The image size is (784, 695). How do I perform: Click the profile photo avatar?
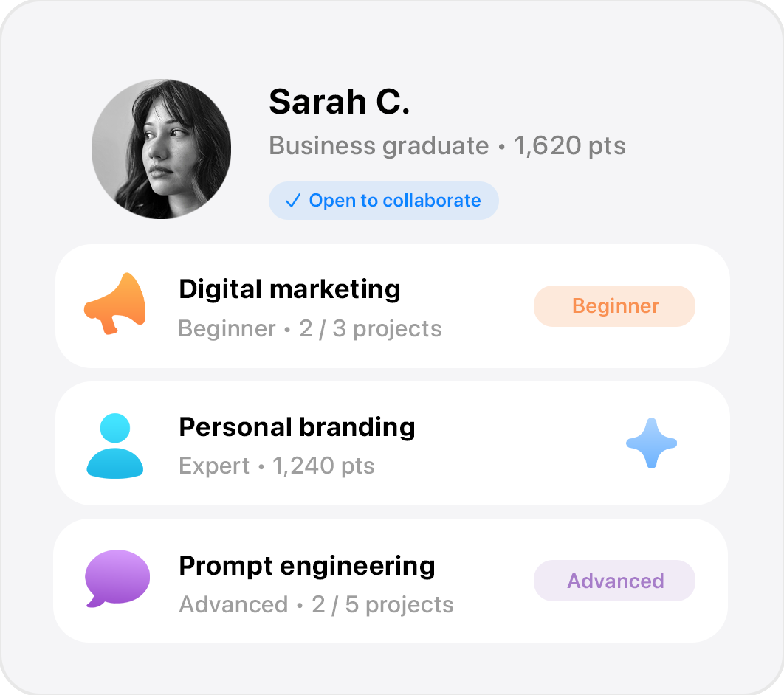pos(161,149)
